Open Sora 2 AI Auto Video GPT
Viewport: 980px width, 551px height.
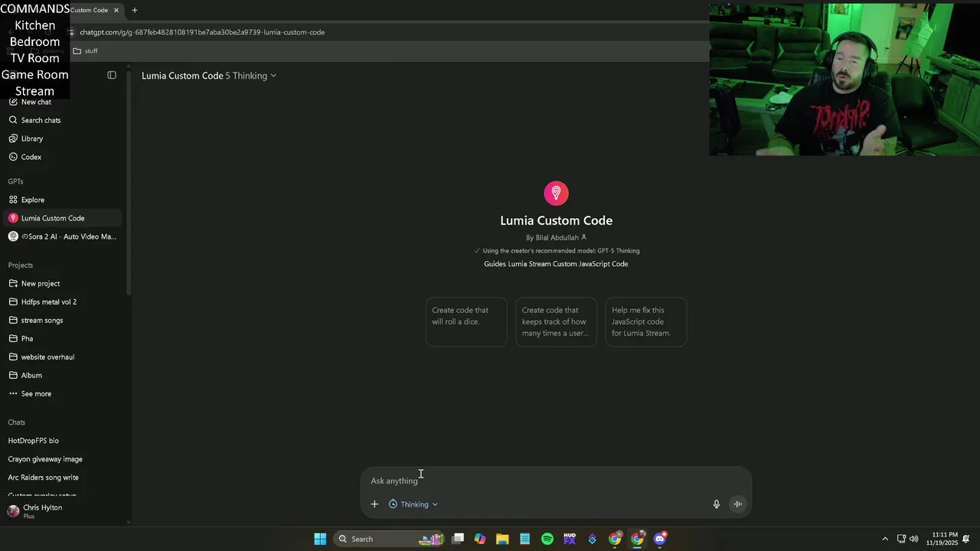click(62, 236)
